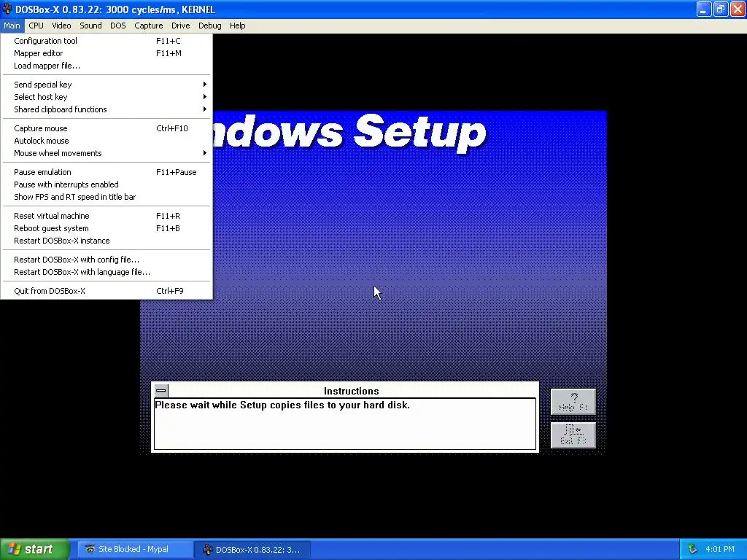Open the Drive menu

pos(181,26)
